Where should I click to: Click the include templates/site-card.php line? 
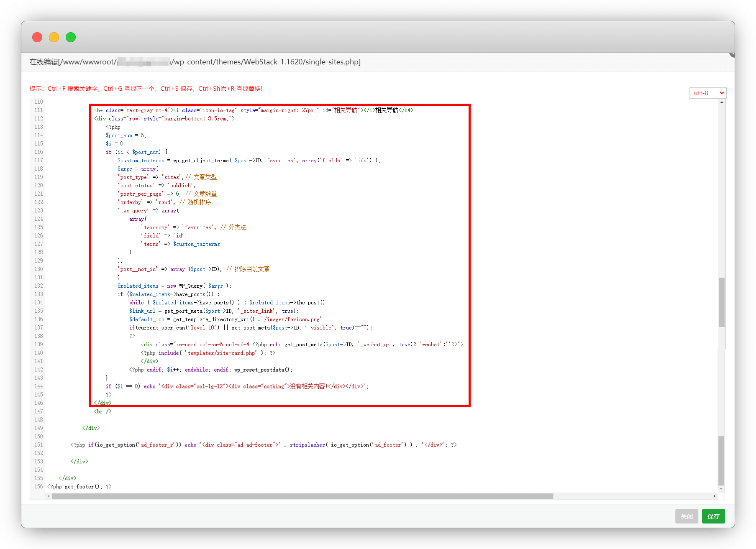208,353
